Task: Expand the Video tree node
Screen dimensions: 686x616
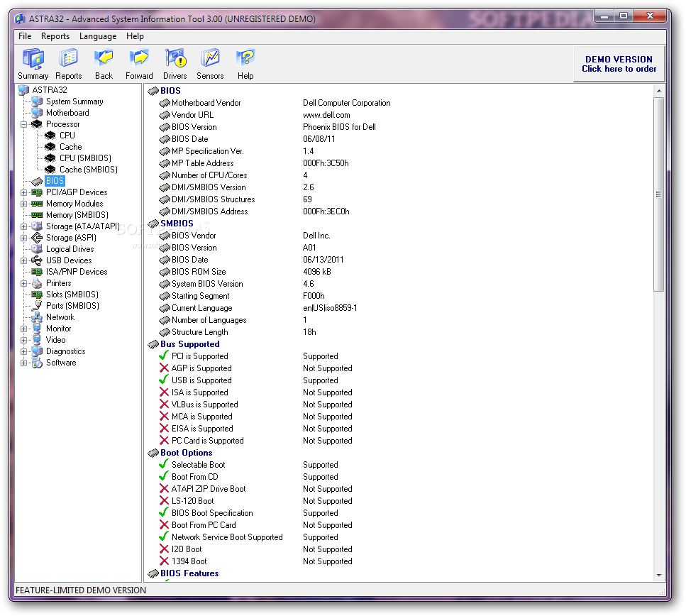Action: (x=23, y=340)
